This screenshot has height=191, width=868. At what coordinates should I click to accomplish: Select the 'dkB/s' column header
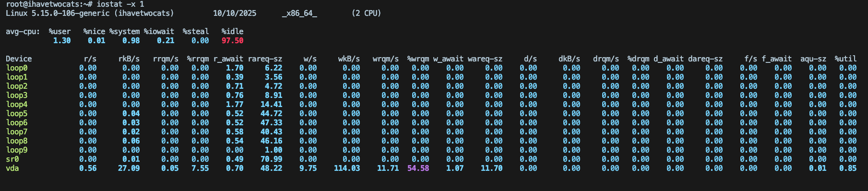pos(570,59)
